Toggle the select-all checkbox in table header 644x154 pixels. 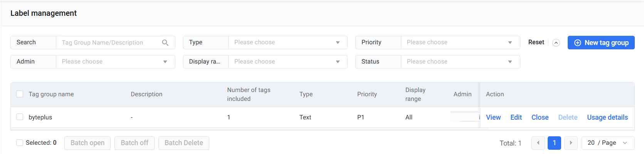[x=20, y=94]
